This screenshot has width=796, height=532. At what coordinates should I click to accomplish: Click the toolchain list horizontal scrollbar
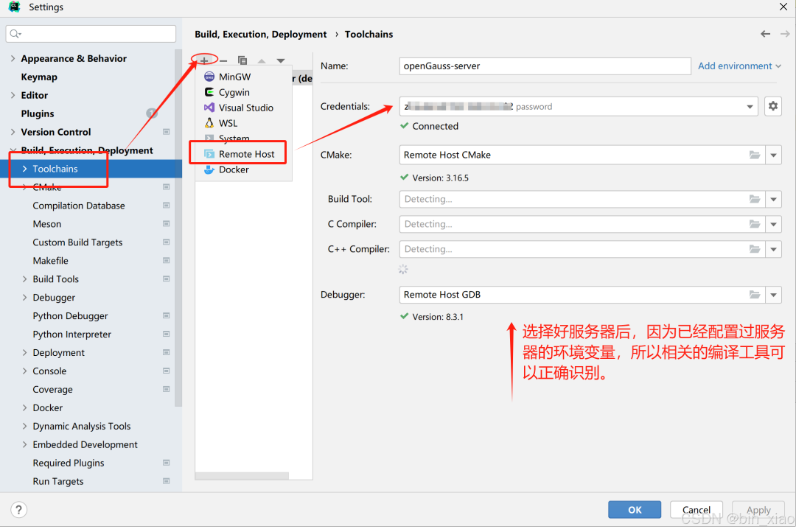click(242, 476)
